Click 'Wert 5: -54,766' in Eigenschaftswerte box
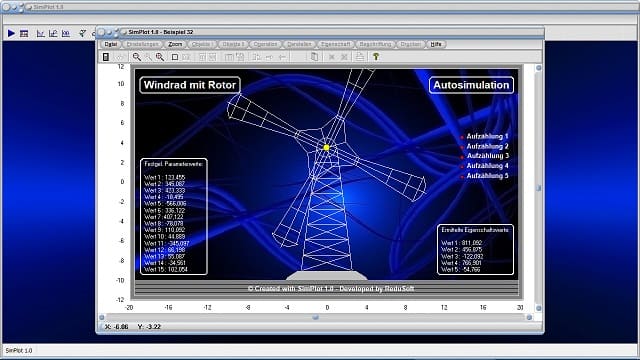The width and height of the screenshot is (640, 360). click(x=461, y=270)
